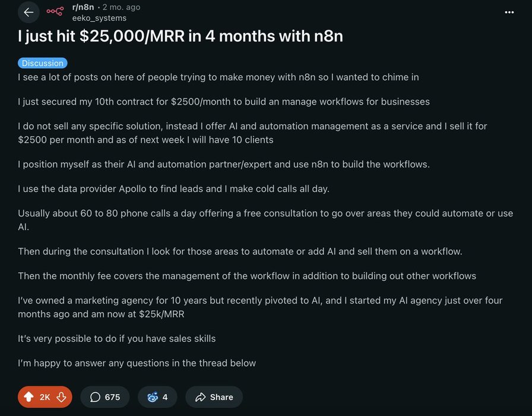Screen dimensions: 532x416
Task: Click the 'happy to answer any questions' line
Action: coord(137,363)
